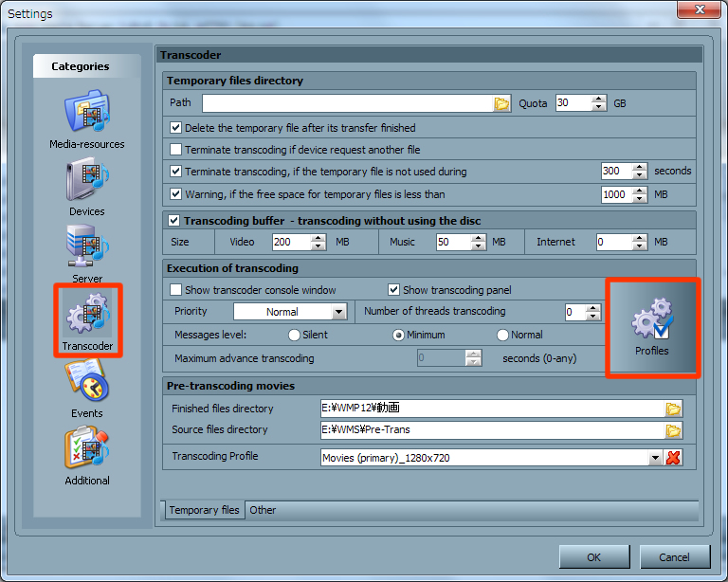Viewport: 728px width, 582px height.
Task: Decrease the Music buffer size
Action: [478, 246]
